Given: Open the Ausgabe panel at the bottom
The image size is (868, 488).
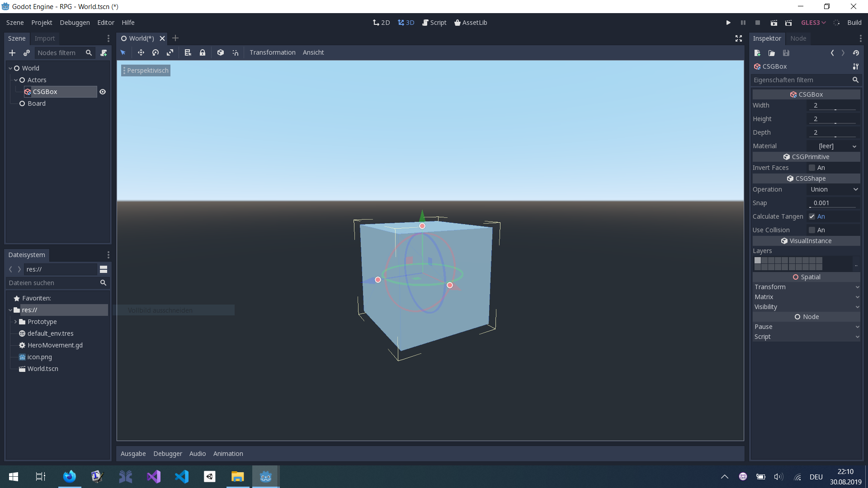Looking at the screenshot, I should coord(133,453).
